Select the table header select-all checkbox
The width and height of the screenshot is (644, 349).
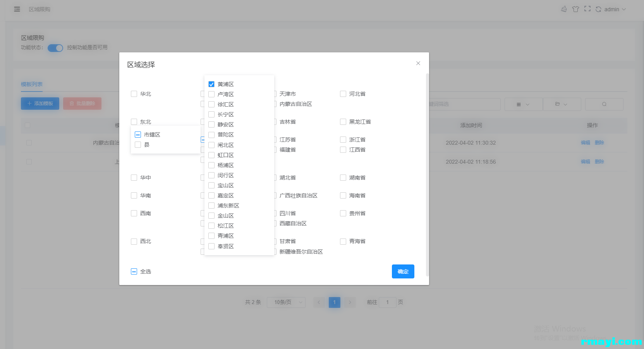[x=27, y=125]
